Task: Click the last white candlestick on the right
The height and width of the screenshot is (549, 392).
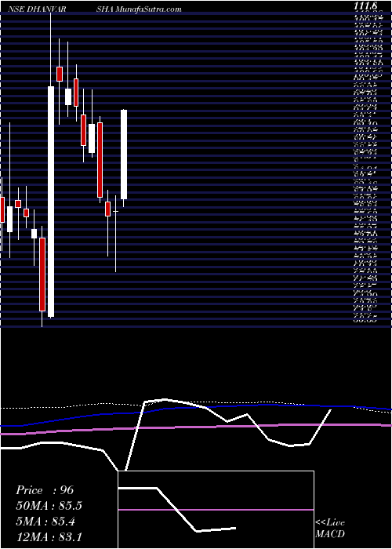Action: pos(124,155)
